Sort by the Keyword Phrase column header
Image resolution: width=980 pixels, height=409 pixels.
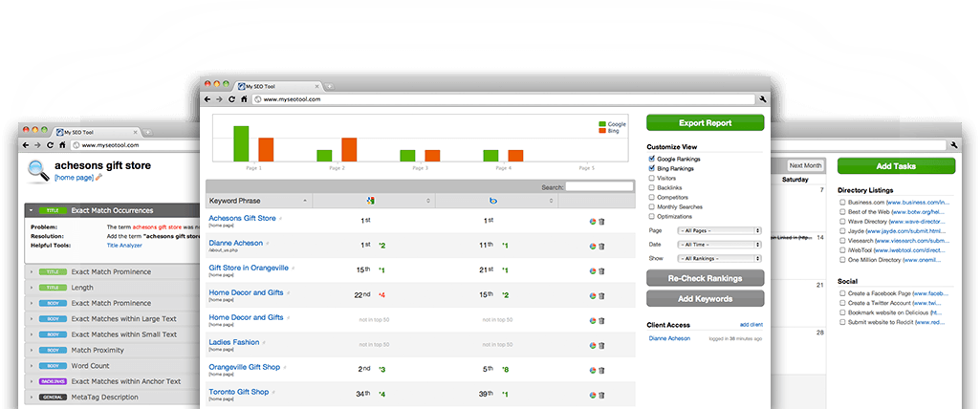tap(258, 201)
